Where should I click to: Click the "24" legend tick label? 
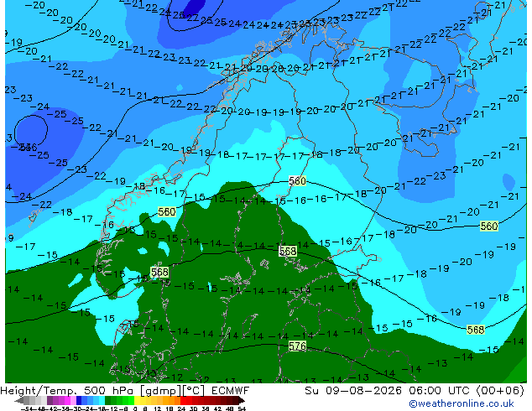click(x=181, y=408)
